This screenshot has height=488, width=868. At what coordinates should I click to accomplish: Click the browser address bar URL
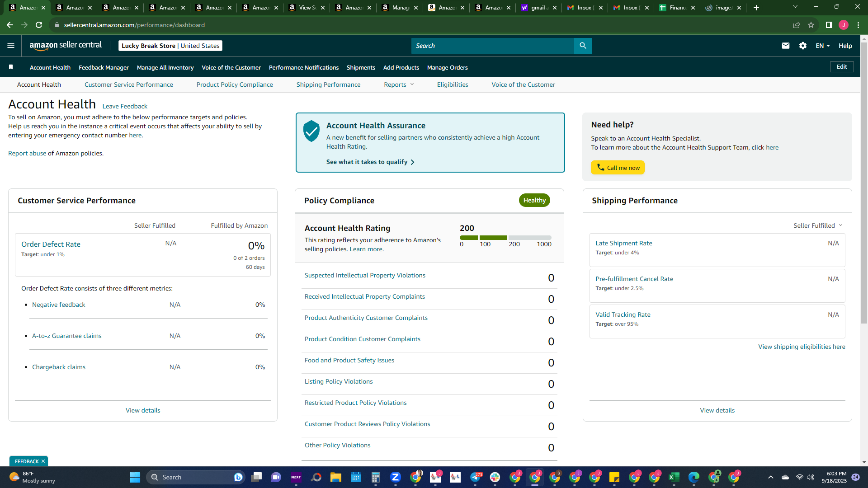(134, 25)
